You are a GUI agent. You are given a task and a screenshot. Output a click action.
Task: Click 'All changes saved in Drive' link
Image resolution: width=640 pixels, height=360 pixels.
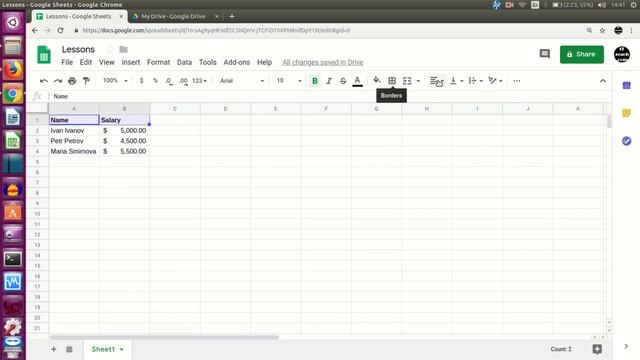(x=322, y=62)
